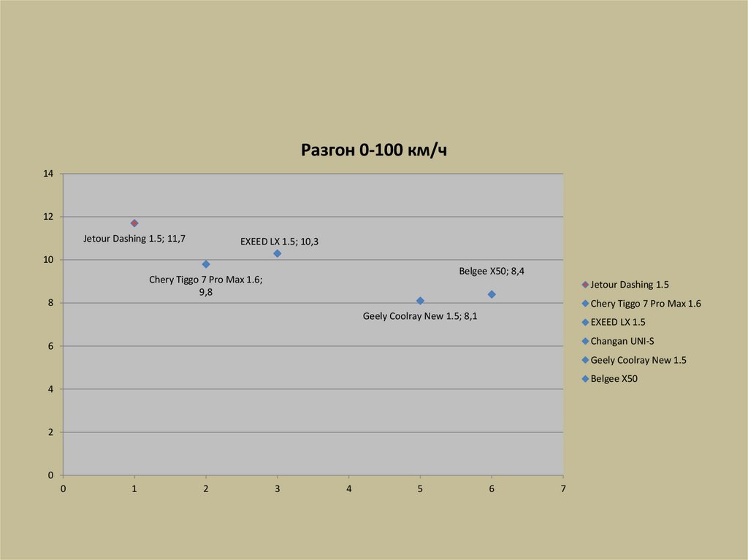
Task: Click legend marker beside Geely Coolray New 1.5
Action: coord(585,360)
